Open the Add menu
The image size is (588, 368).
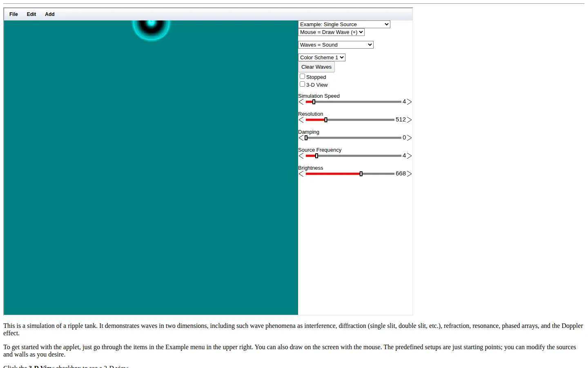[x=50, y=14]
